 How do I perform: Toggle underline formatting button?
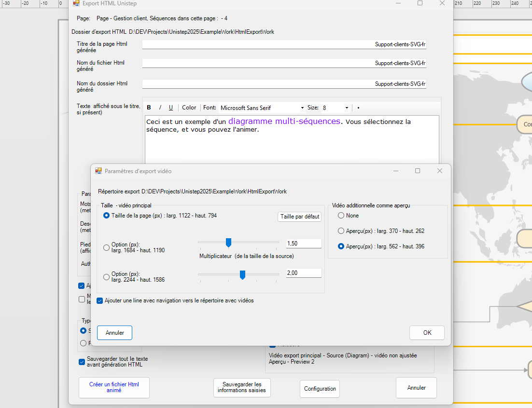coord(171,108)
